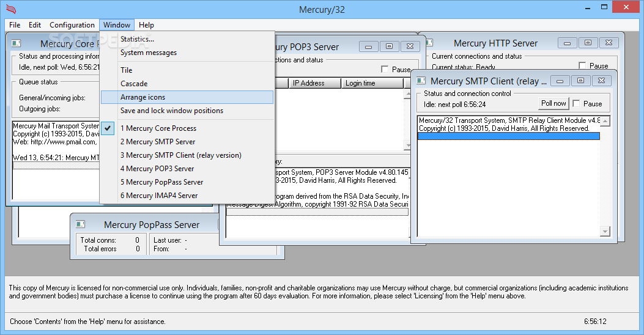Click Mercury Core Process window icon
This screenshot has height=335, width=644.
(16, 43)
